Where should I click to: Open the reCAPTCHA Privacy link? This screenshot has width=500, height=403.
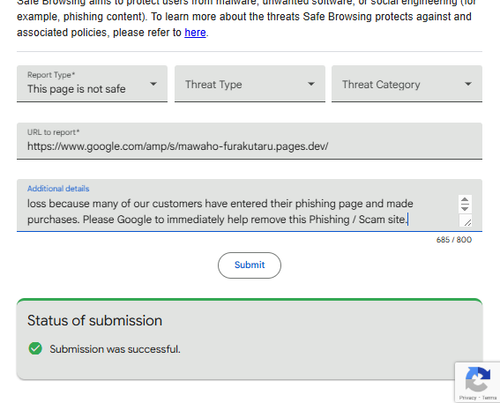coord(468,398)
